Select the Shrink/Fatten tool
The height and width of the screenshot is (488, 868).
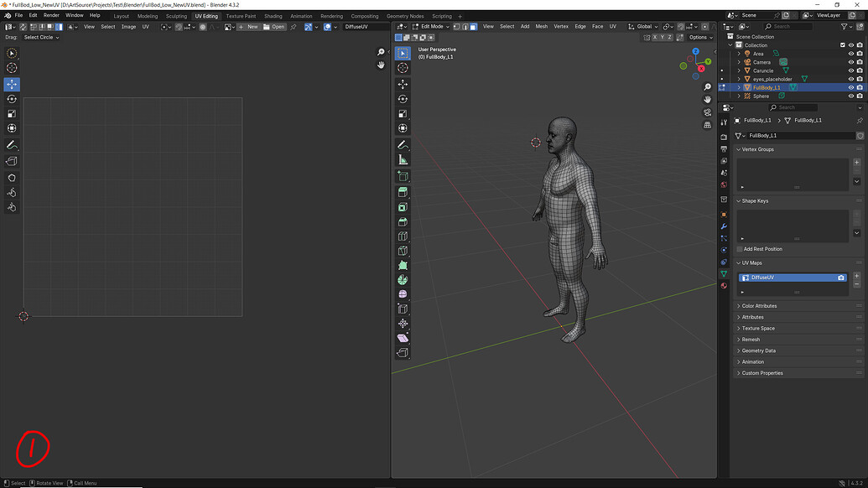coord(403,324)
